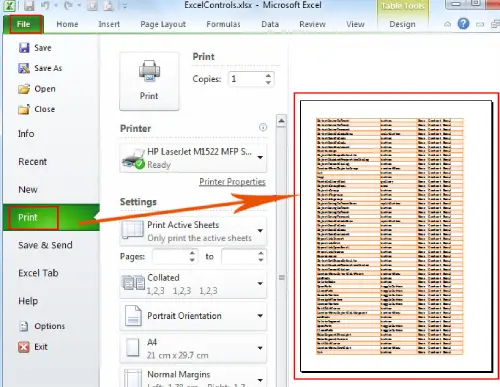Choose Save As in the File menu

tap(40, 68)
